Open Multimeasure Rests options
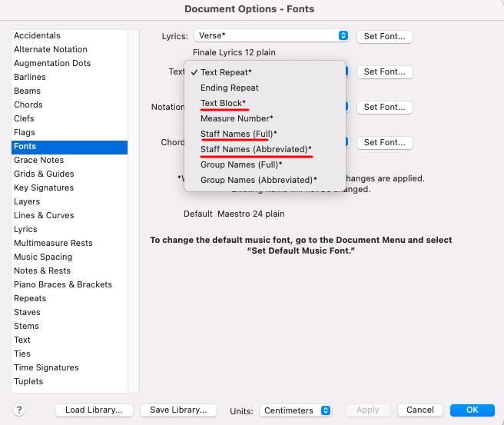The height and width of the screenshot is (425, 504). point(53,243)
